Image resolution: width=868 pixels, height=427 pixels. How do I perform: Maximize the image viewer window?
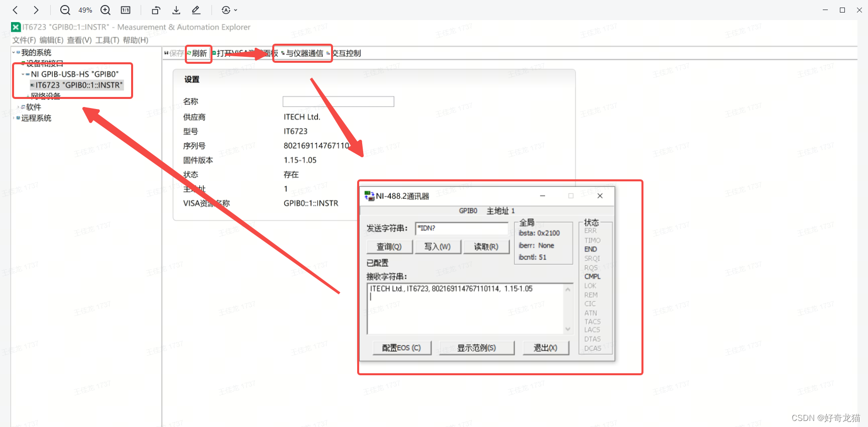point(842,10)
